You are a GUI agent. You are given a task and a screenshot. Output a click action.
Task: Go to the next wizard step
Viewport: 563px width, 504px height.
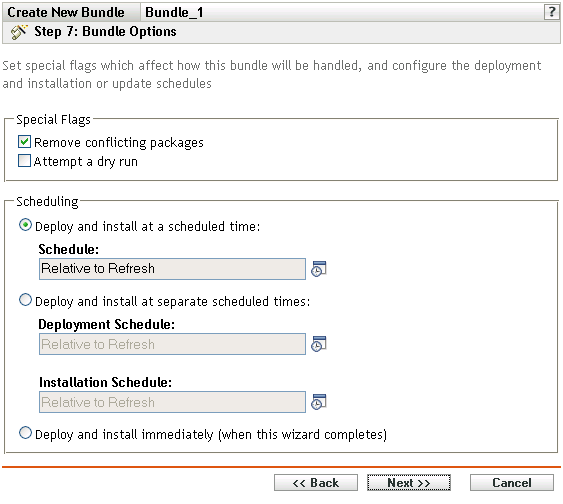click(409, 483)
